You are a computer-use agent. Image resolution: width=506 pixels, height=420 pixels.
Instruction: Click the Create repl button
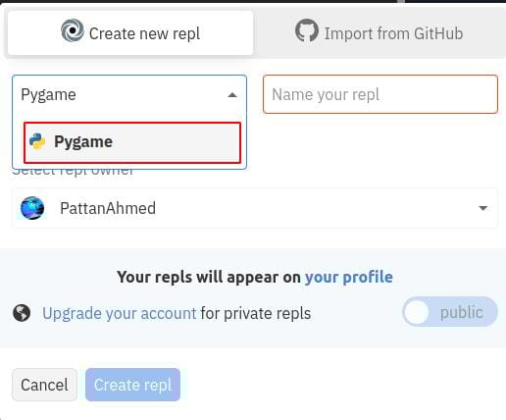click(132, 385)
